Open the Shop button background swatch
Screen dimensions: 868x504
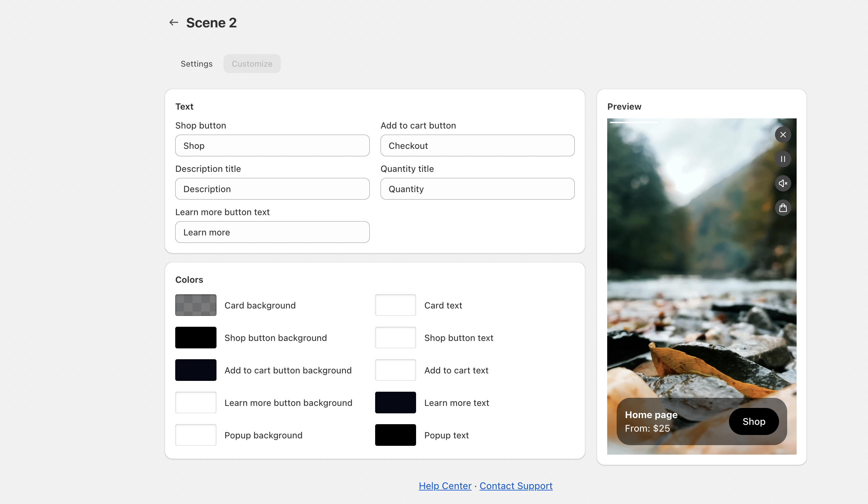196,338
